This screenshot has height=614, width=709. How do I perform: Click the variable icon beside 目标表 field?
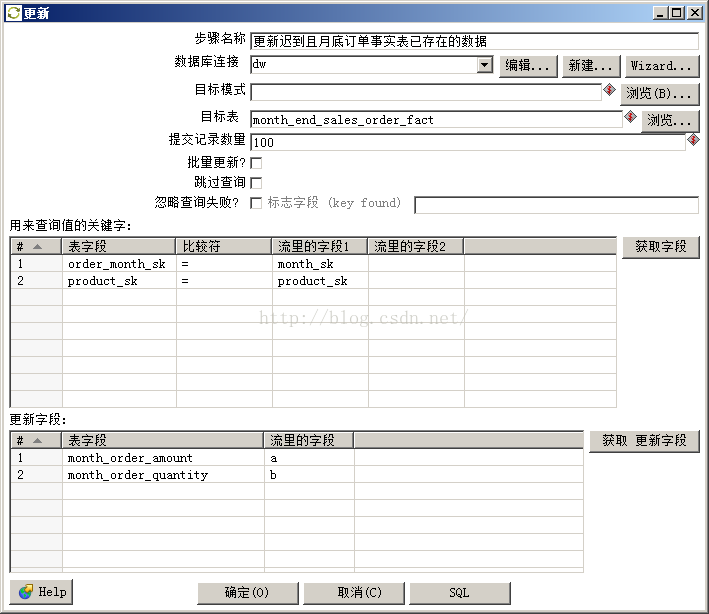click(x=630, y=117)
